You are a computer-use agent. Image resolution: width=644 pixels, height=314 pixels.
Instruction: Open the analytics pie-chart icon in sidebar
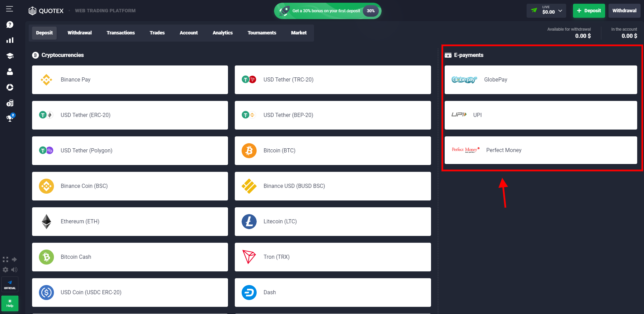(10, 87)
